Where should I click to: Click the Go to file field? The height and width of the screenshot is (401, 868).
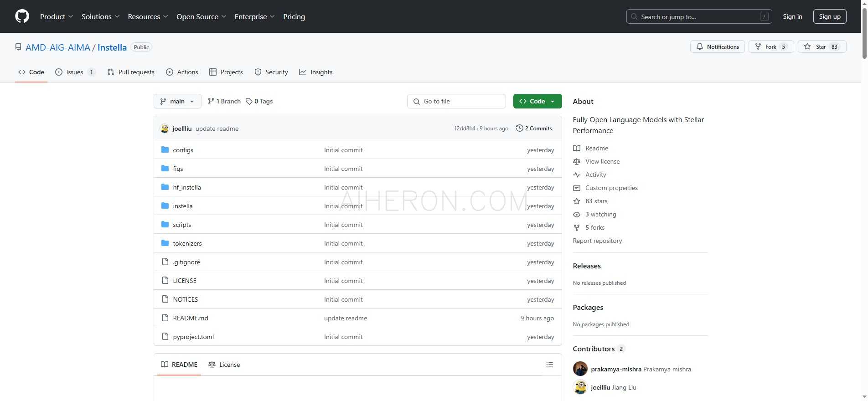pos(456,101)
